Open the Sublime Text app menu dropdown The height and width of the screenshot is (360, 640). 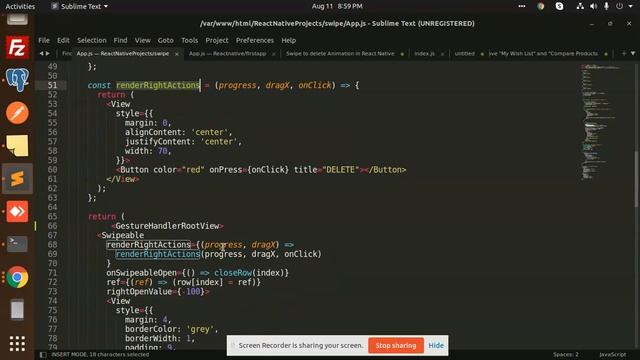point(80,6)
